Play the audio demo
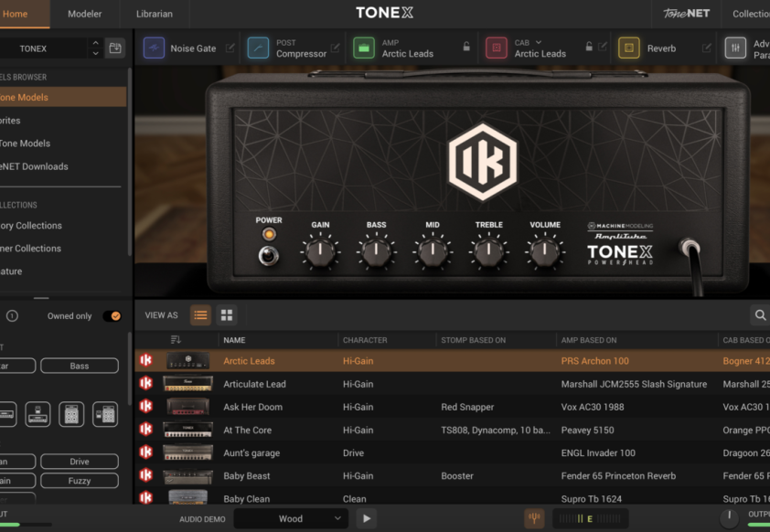This screenshot has width=770, height=532. click(x=367, y=518)
